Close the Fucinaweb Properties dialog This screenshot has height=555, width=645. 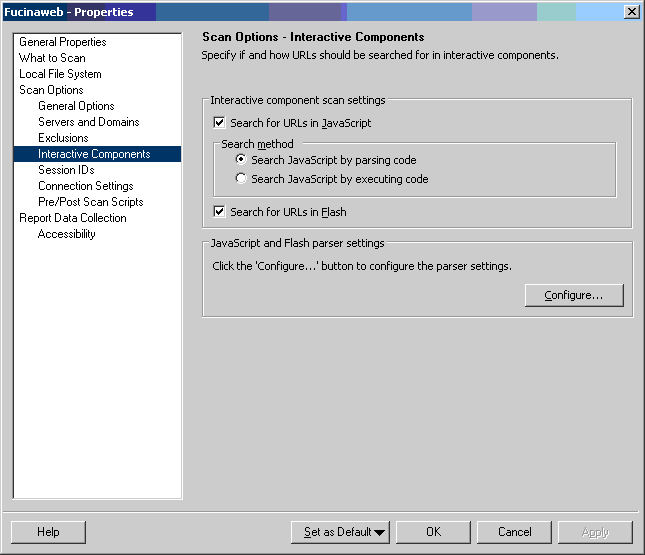[x=631, y=12]
